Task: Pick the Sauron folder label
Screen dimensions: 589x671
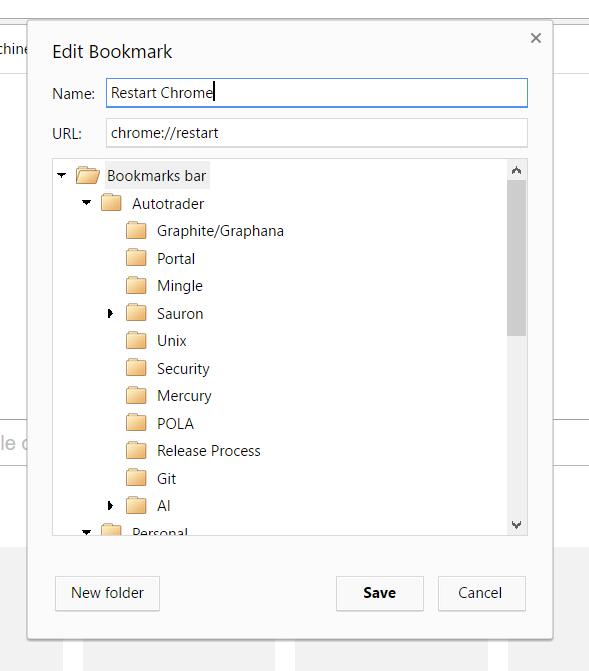Action: pos(180,314)
